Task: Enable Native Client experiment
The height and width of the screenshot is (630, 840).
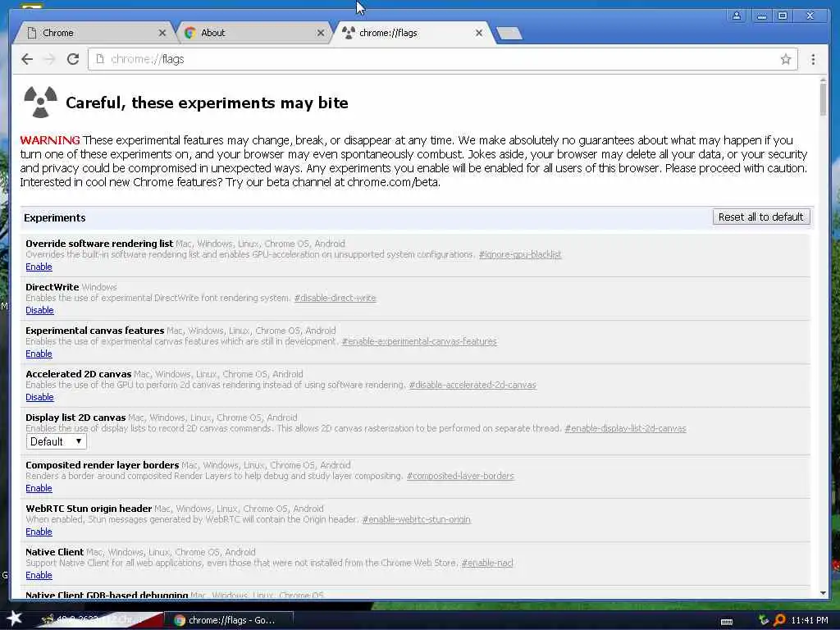Action: pos(39,575)
